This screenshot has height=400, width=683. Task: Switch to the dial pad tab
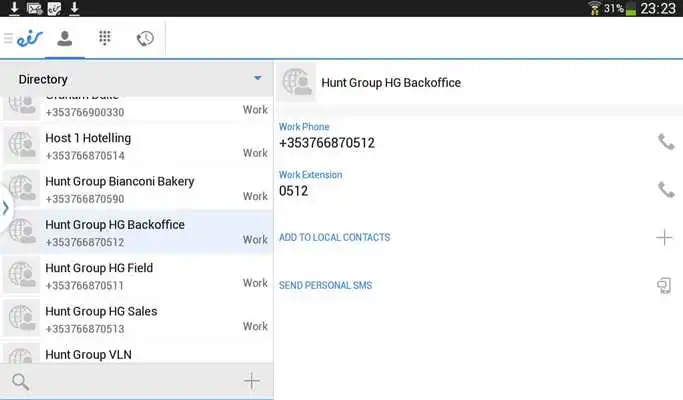[105, 39]
